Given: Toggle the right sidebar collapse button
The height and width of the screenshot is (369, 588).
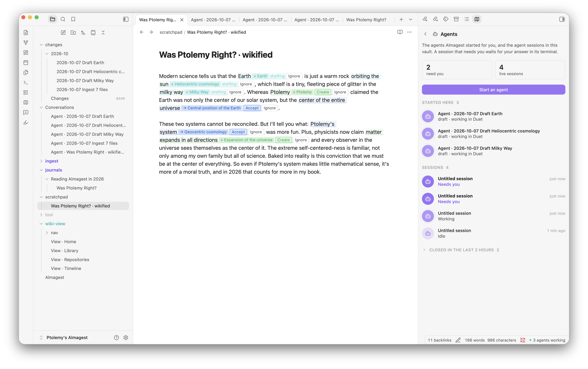Looking at the screenshot, I should click(562, 19).
